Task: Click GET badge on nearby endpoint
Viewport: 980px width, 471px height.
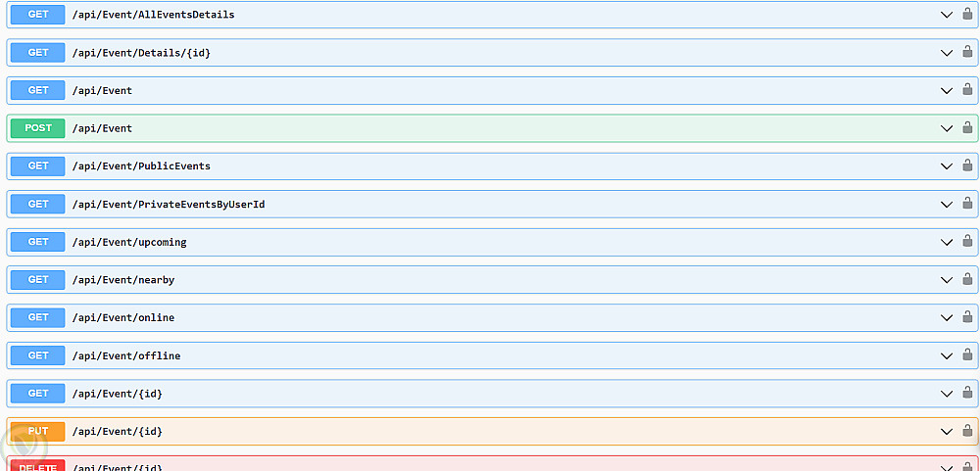Action: [x=38, y=280]
